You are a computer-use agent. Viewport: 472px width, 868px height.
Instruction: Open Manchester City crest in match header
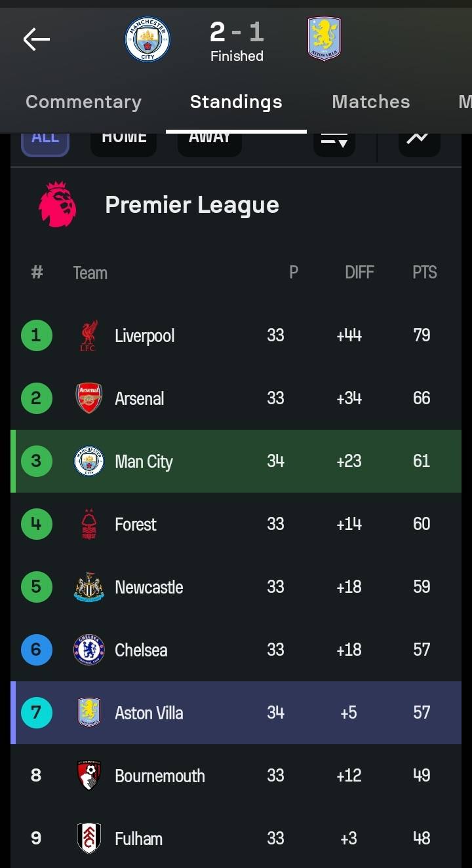point(147,40)
